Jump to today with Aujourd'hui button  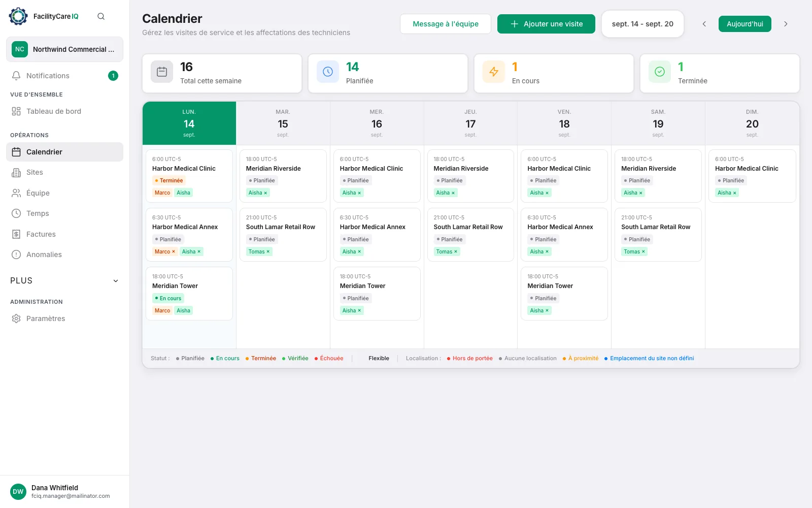(x=745, y=24)
